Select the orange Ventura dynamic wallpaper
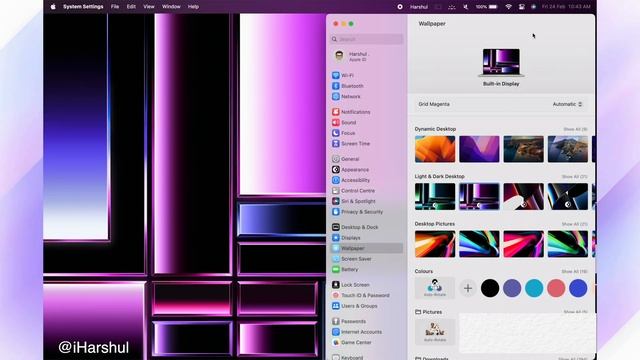640x360 pixels. point(435,149)
